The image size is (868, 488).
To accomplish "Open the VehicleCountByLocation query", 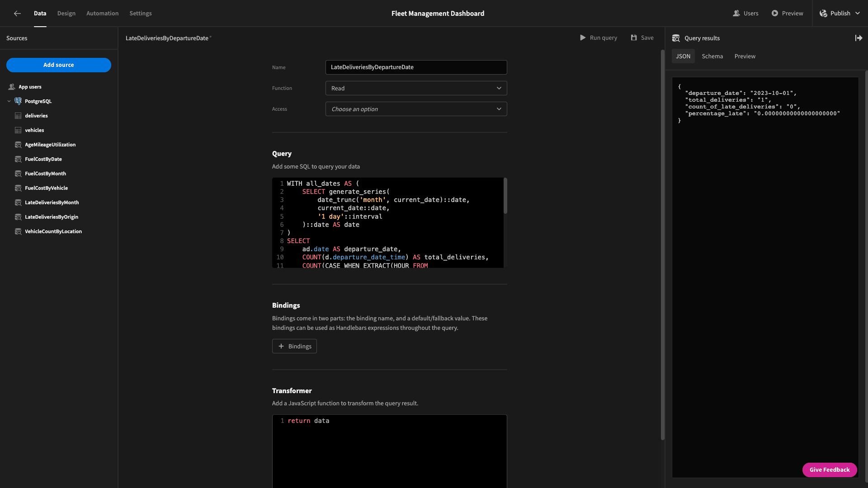I will (53, 231).
